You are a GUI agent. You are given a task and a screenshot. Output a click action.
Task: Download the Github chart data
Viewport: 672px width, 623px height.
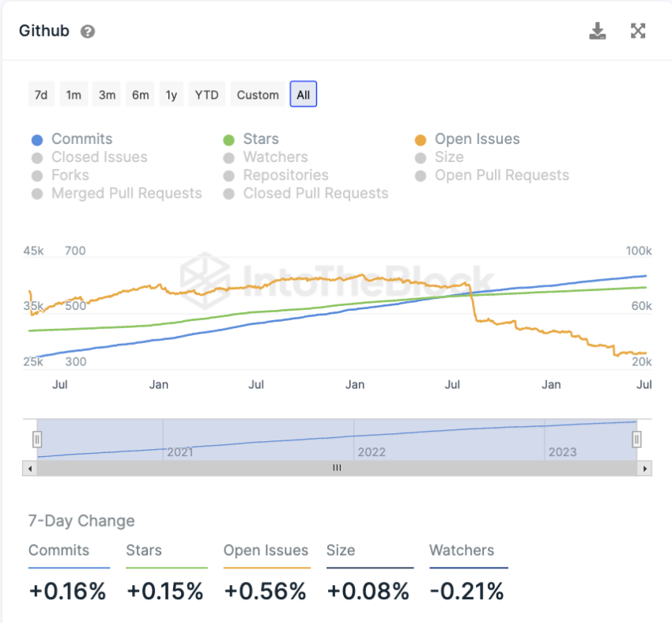point(598,31)
